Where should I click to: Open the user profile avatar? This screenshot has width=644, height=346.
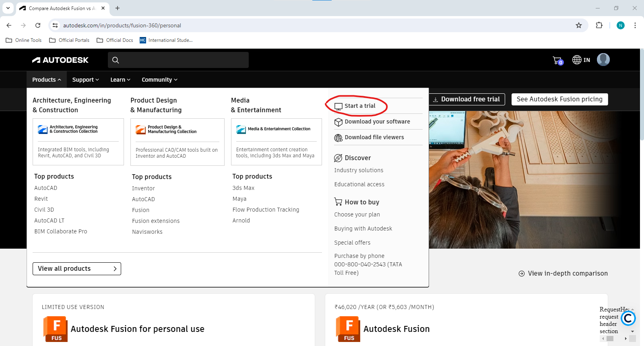pos(603,60)
